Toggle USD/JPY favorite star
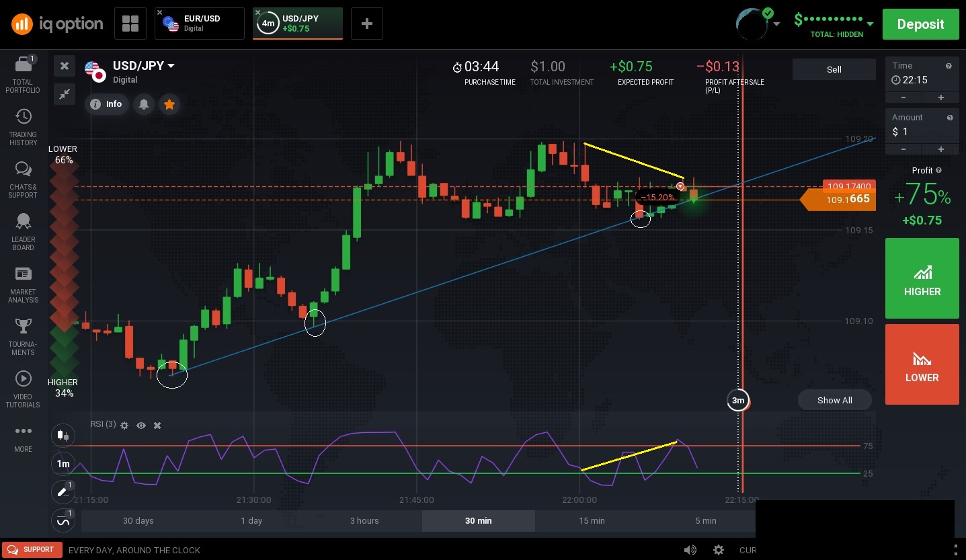Screen dimensions: 966x560 tap(169, 104)
